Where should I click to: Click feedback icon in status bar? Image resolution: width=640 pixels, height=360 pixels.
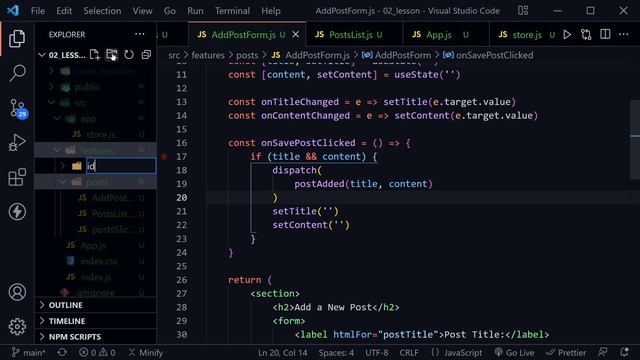tap(602, 352)
